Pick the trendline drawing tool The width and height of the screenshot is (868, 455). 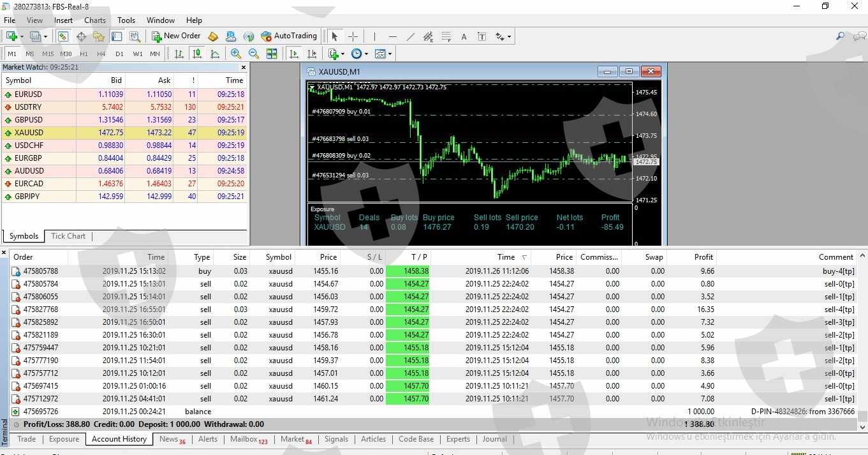coord(410,36)
